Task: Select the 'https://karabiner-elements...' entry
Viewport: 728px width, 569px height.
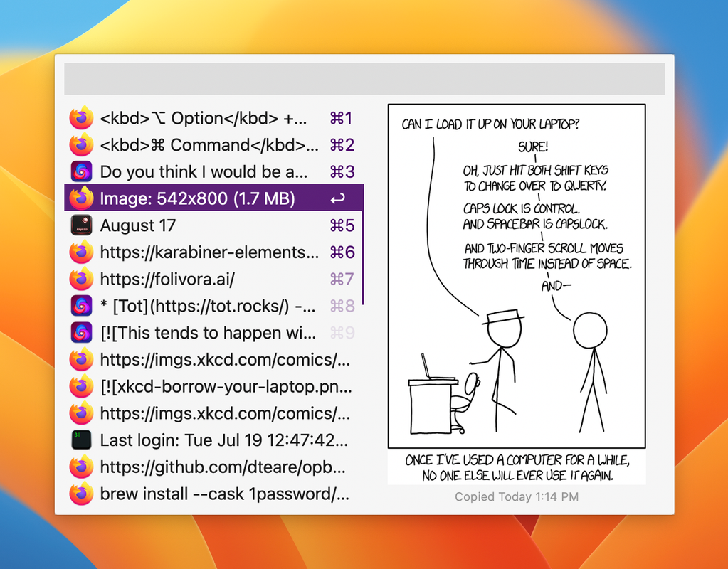Action: (x=214, y=252)
